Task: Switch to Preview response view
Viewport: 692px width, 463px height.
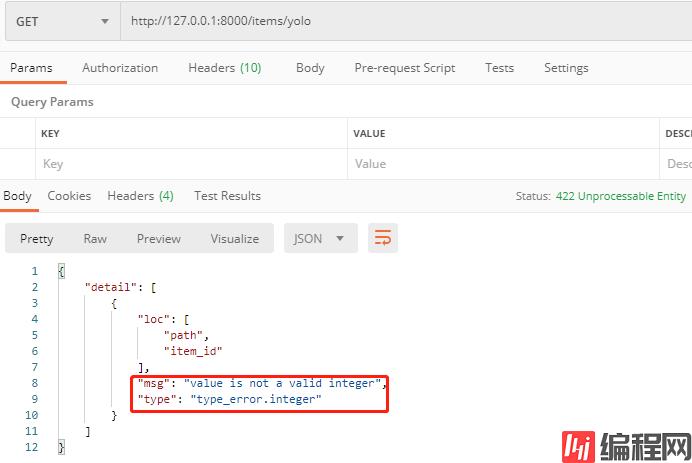Action: (x=159, y=239)
